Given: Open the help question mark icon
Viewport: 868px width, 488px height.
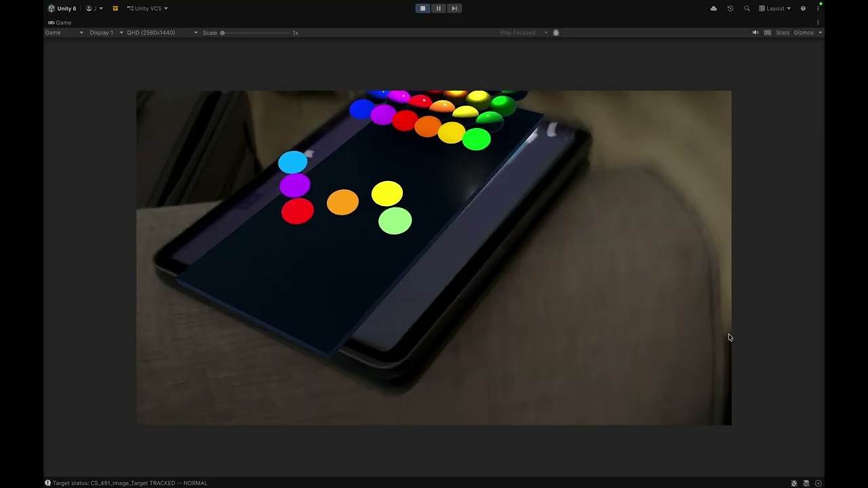Looking at the screenshot, I should coord(803,8).
